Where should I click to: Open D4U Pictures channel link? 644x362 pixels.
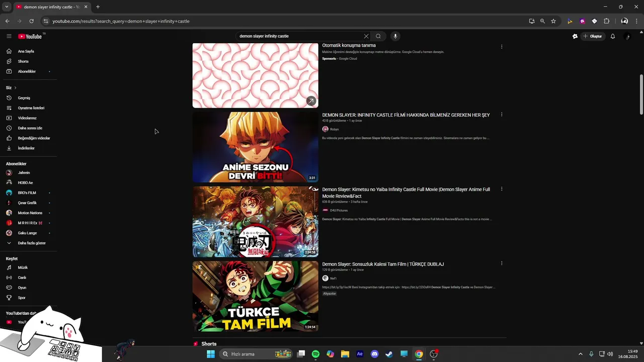(x=339, y=211)
